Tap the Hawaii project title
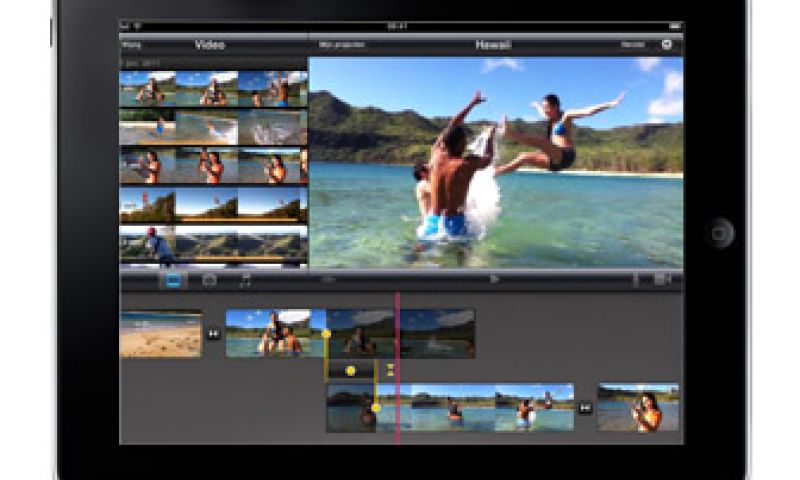Screen dimensions: 800x480 [493, 45]
